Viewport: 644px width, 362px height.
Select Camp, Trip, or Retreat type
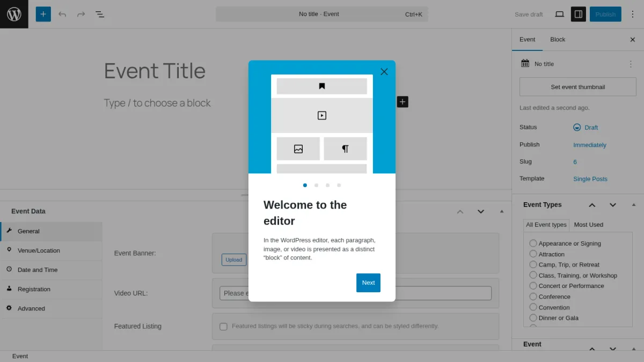[x=533, y=264]
